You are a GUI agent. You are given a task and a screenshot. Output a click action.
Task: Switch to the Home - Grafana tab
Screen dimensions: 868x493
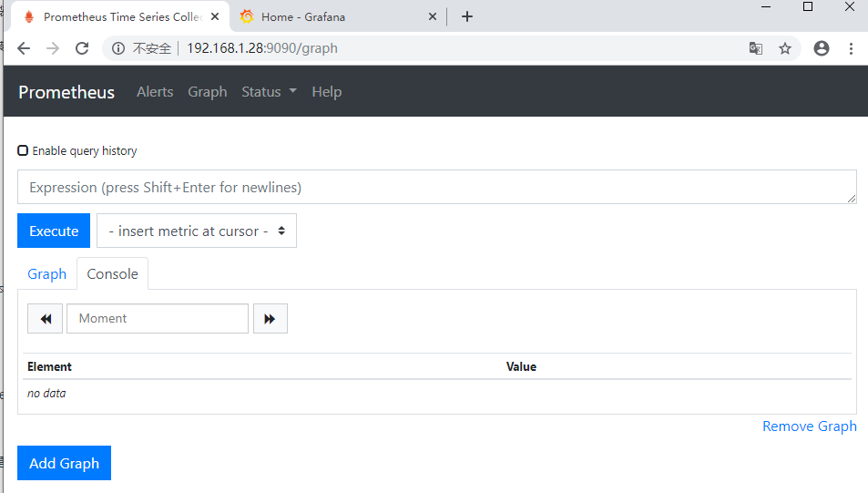pos(339,16)
